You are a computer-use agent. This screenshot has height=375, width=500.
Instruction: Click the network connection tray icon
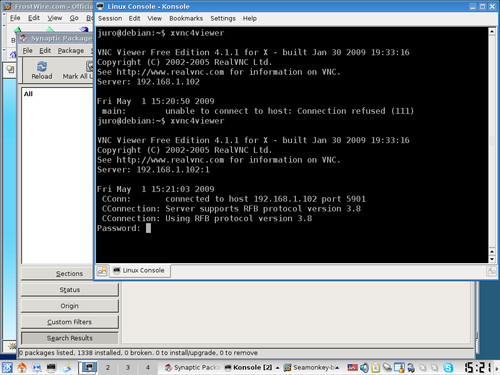(387, 368)
